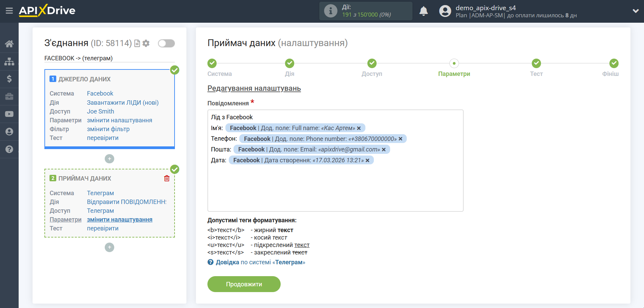Delete data receiver with trash icon
The height and width of the screenshot is (308, 644).
pyautogui.click(x=167, y=178)
